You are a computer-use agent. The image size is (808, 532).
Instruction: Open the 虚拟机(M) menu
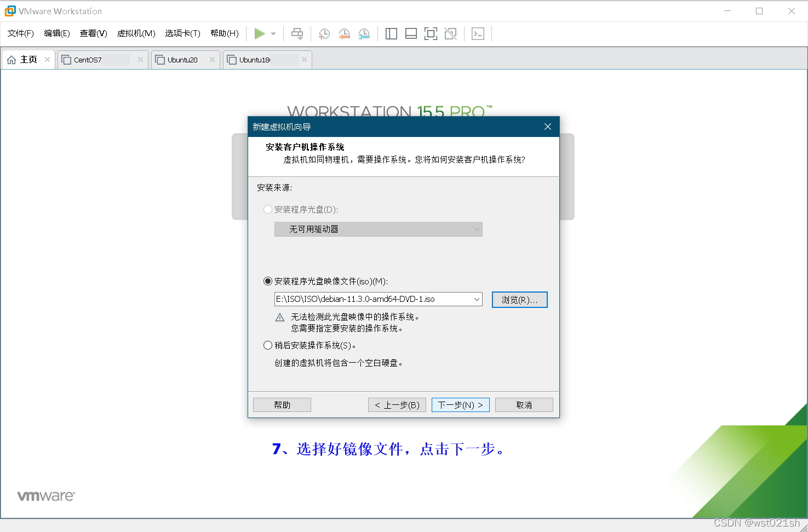click(x=136, y=33)
